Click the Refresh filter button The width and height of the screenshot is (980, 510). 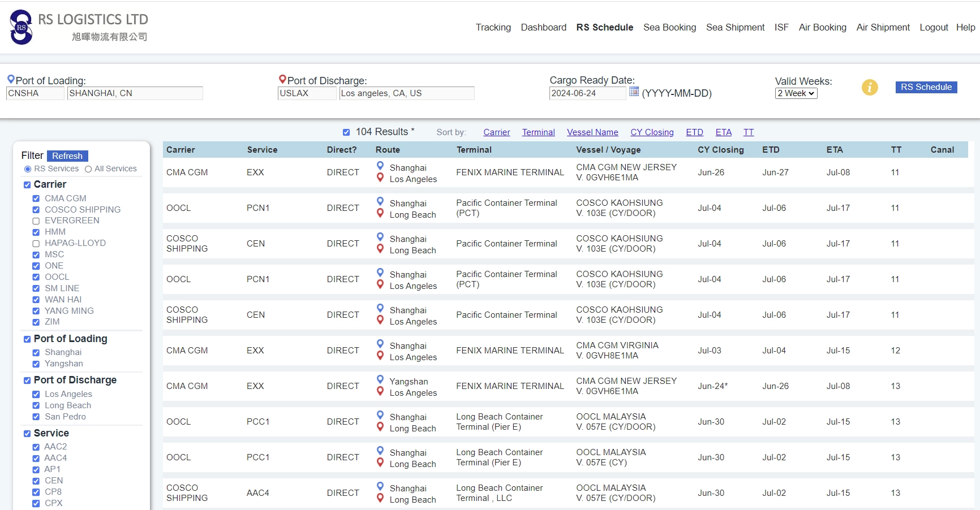point(67,156)
